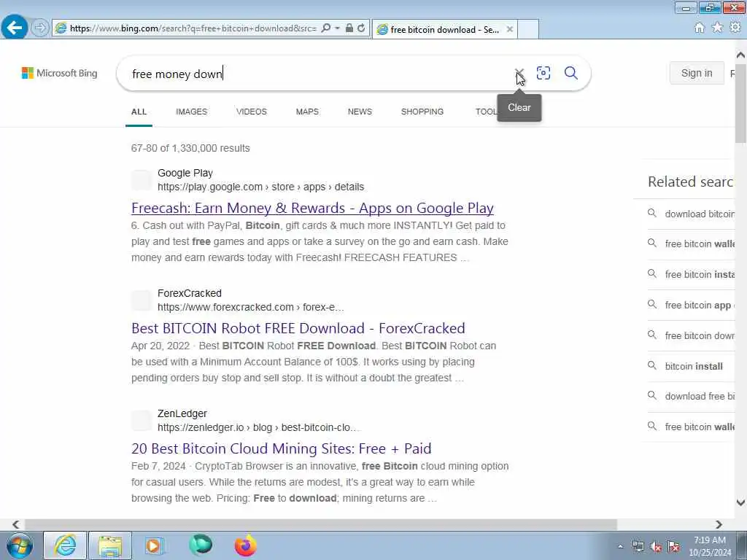The height and width of the screenshot is (560, 747).
Task: Select related search 'download free bi'
Action: coord(691,397)
